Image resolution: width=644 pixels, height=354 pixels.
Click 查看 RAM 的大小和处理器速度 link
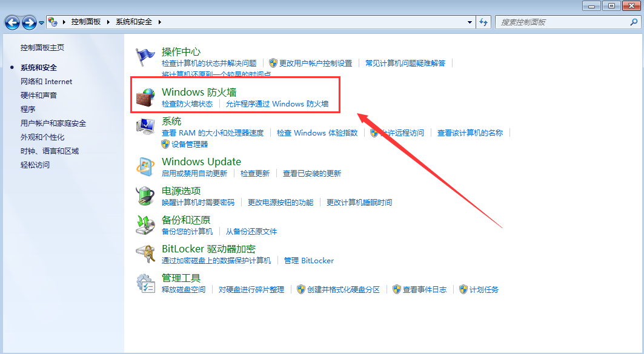[x=213, y=133]
